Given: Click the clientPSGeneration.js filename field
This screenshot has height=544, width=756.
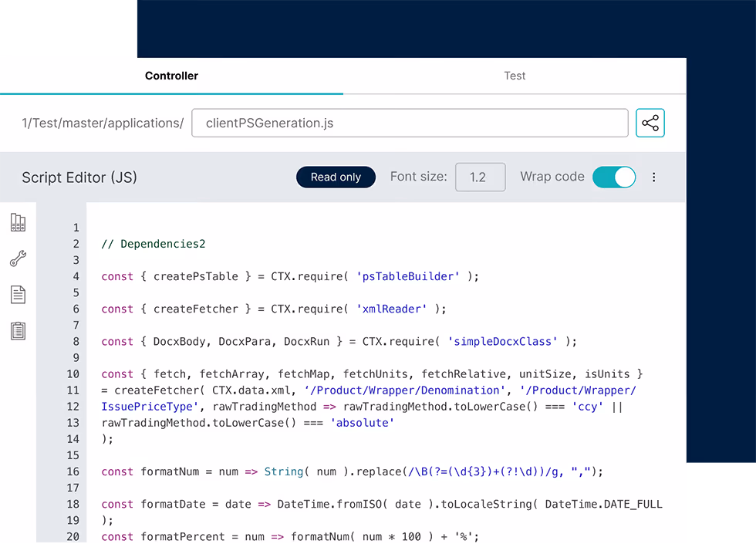Looking at the screenshot, I should pyautogui.click(x=409, y=122).
